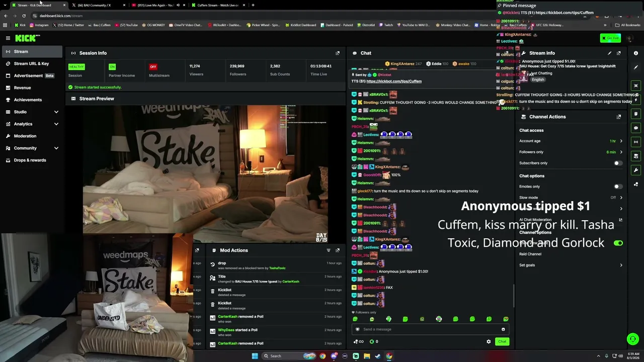Toggle Subscribers only chat
This screenshot has height=362, width=644.
[618, 163]
